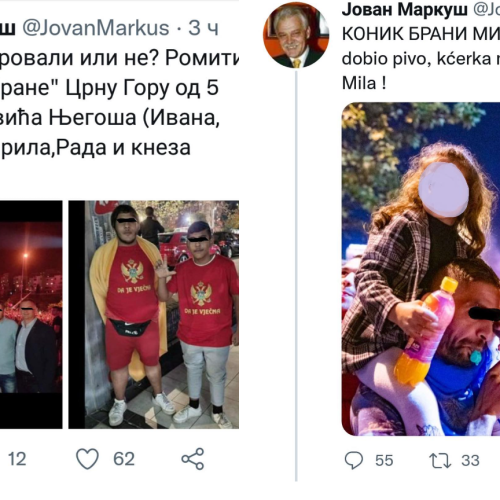The height and width of the screenshot is (500, 500).
Task: Select the 'Mila !' text line
Action: point(364,83)
